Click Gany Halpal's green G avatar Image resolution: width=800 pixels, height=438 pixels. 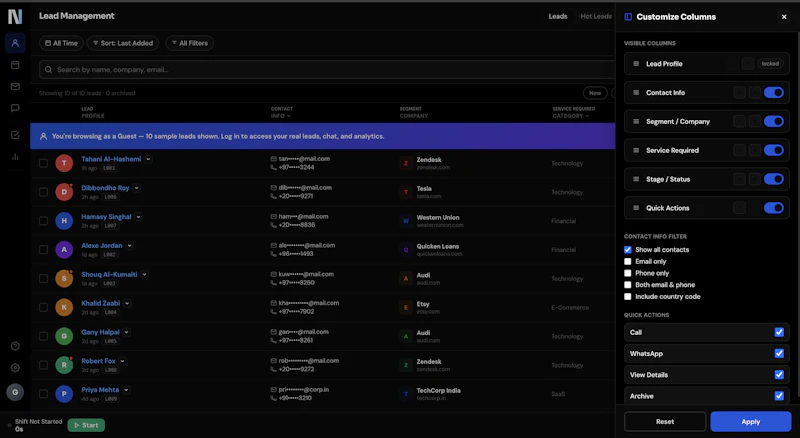tap(64, 336)
